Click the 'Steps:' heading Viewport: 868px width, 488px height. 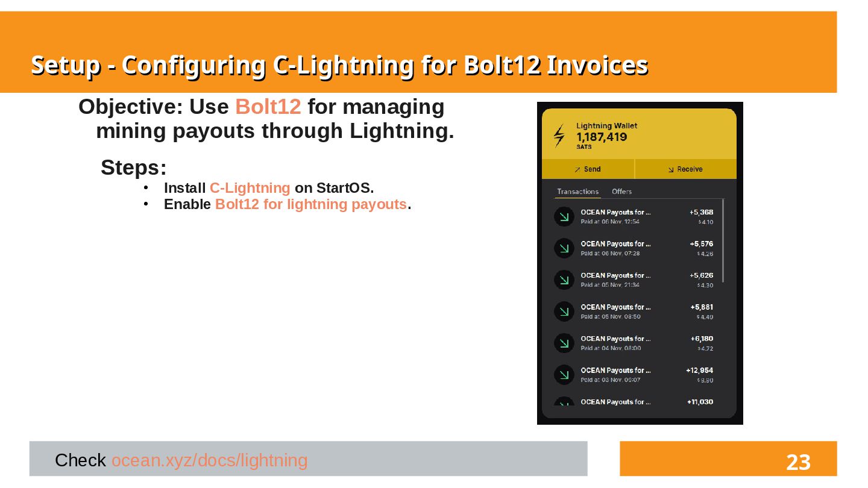coord(134,167)
